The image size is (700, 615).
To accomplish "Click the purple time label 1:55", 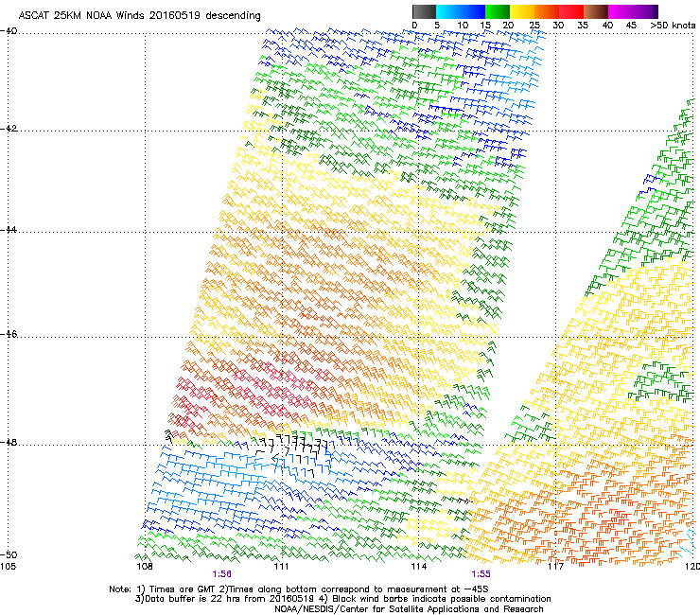I will pos(481,574).
